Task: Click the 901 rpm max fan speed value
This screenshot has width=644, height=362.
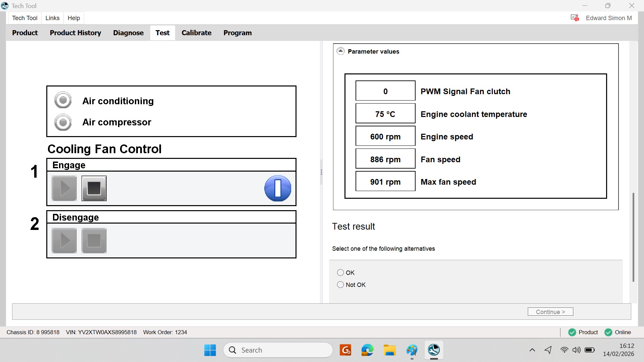Action: pos(385,181)
